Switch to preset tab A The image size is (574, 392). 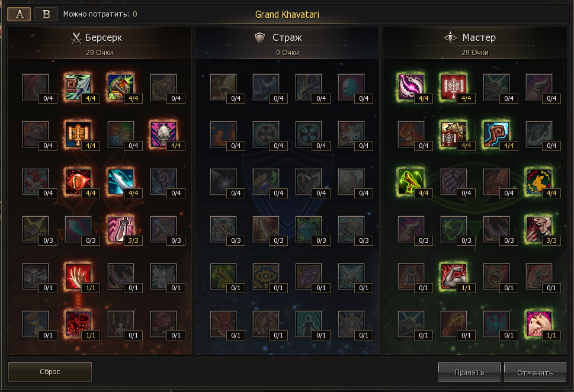(x=19, y=14)
